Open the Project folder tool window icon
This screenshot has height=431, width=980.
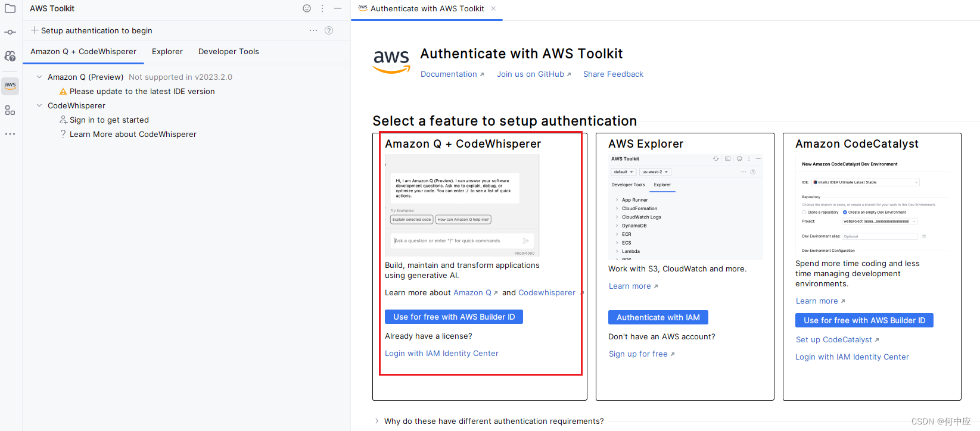click(10, 8)
